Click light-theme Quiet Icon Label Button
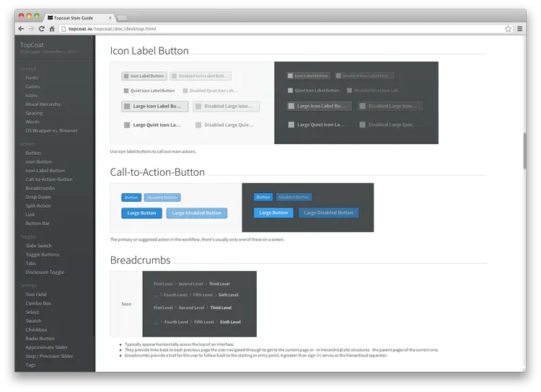The width and height of the screenshot is (541, 392). (149, 91)
